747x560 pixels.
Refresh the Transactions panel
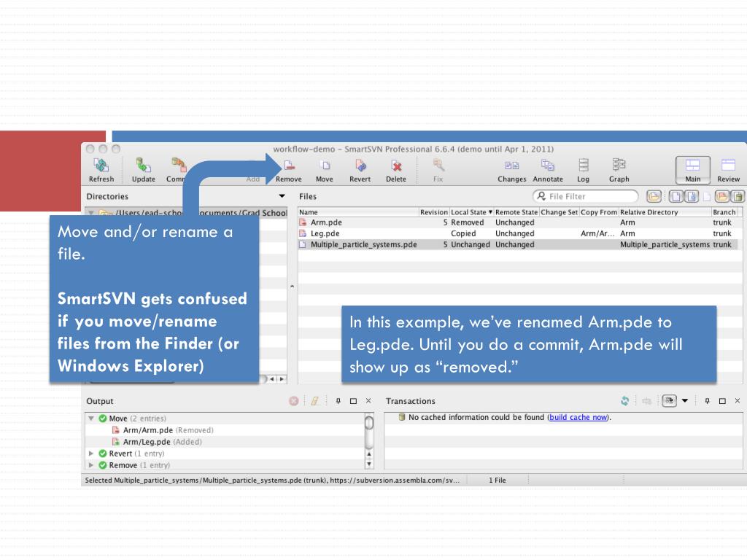click(624, 401)
